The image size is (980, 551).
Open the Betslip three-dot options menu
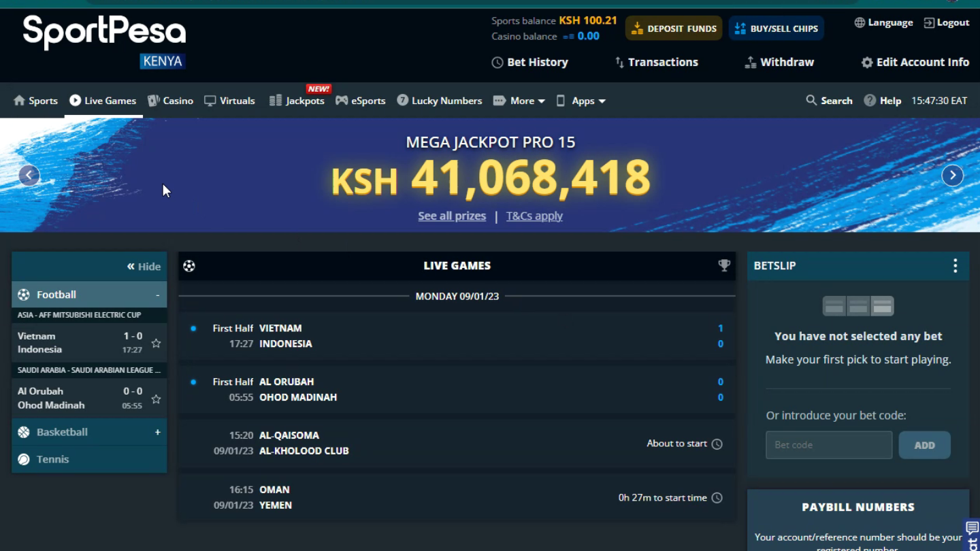(x=955, y=266)
